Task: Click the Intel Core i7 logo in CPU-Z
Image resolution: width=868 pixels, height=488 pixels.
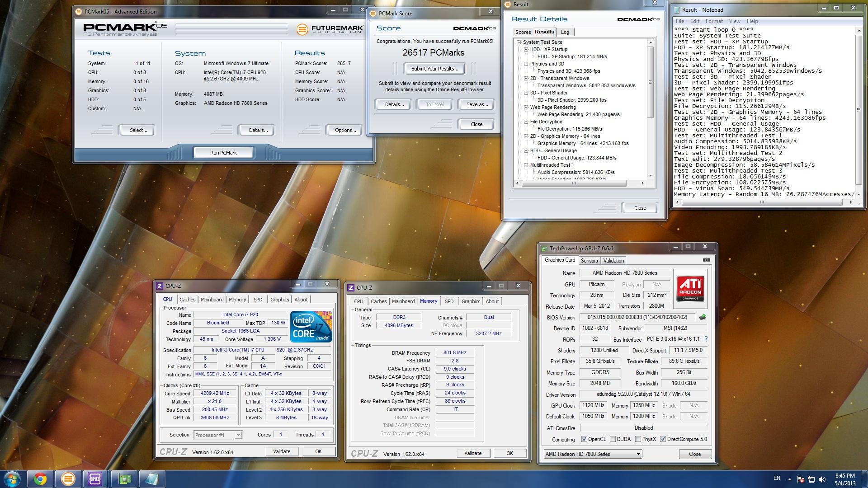Action: 311,326
